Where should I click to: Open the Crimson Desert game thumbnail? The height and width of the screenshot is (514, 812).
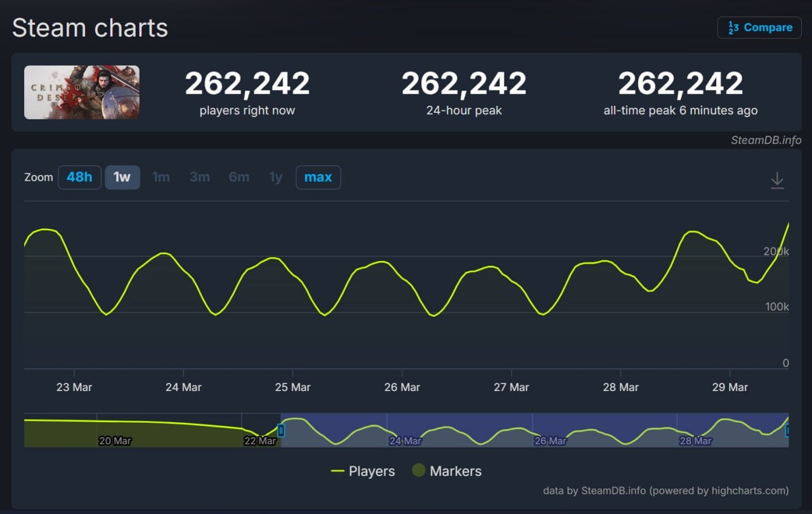coord(82,93)
